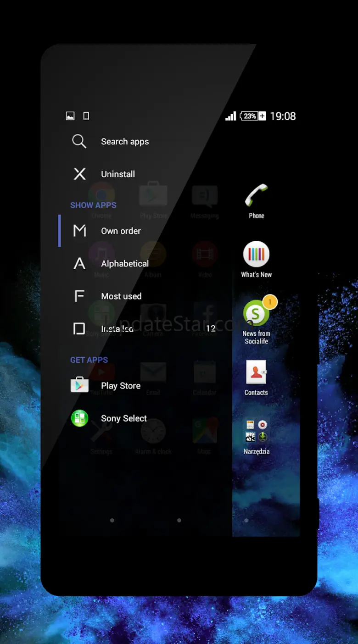Tap the GET APPS section header
This screenshot has width=358, height=644.
click(x=89, y=360)
